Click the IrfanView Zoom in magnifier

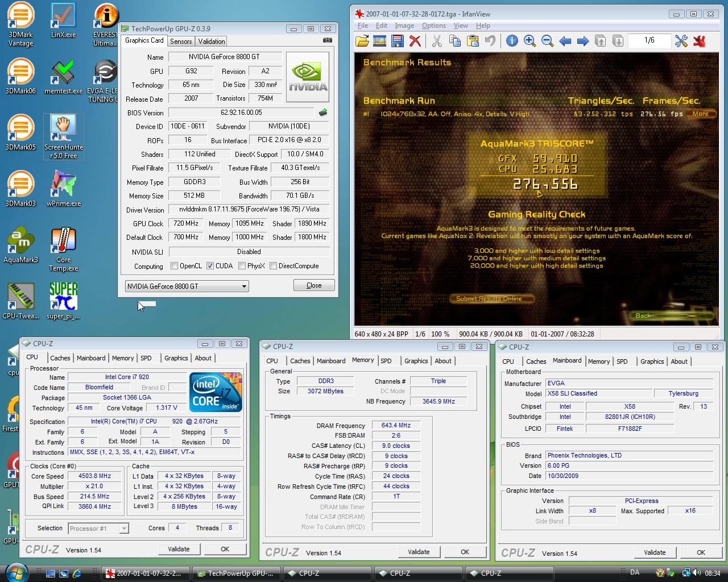coord(530,41)
